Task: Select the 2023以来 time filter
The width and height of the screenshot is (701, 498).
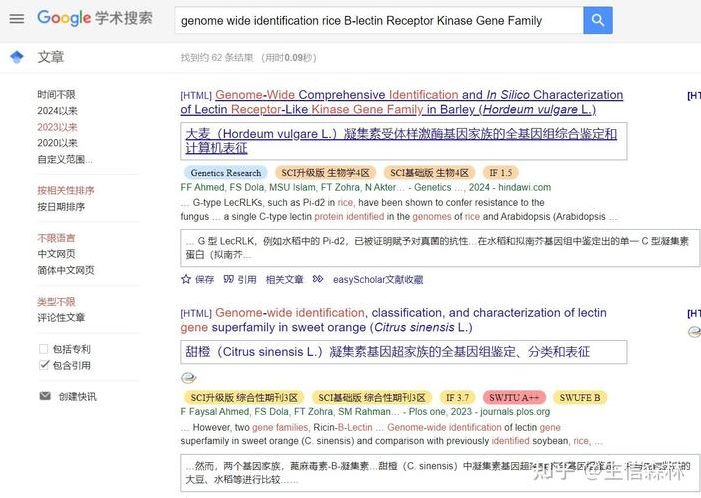Action: pyautogui.click(x=57, y=127)
